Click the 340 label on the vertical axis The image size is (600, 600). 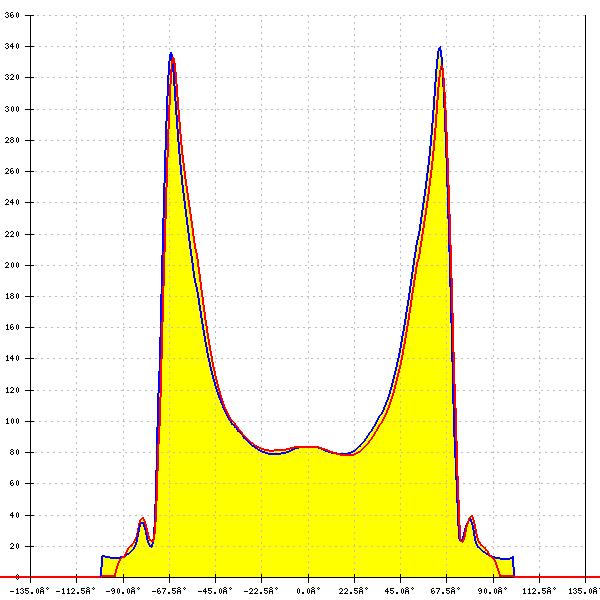(12, 46)
